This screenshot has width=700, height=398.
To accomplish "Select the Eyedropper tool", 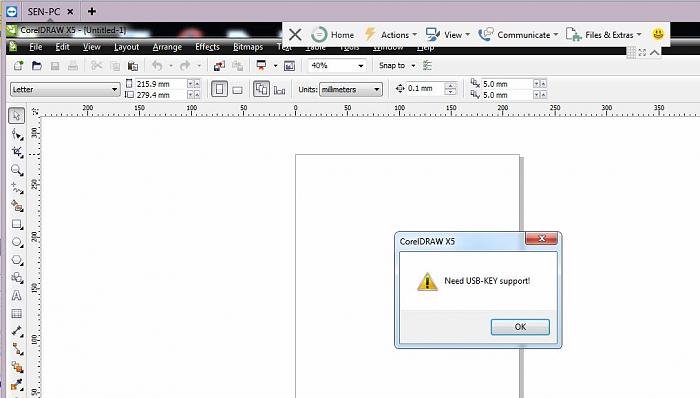I will click(17, 385).
